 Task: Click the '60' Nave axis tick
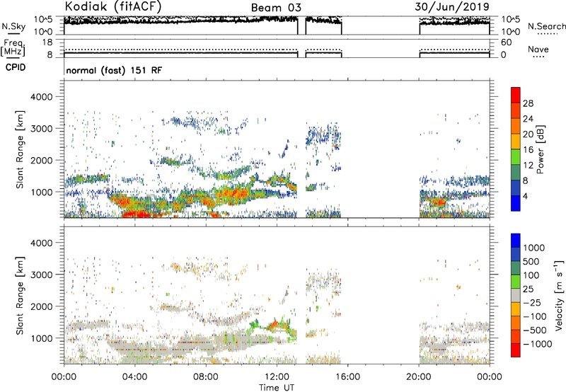[506, 42]
